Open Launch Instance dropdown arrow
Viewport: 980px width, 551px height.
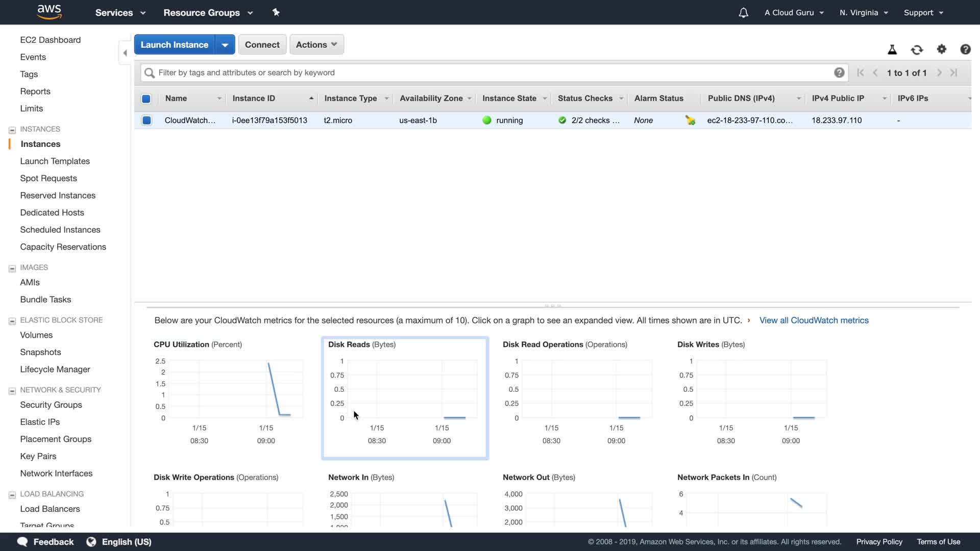[225, 44]
